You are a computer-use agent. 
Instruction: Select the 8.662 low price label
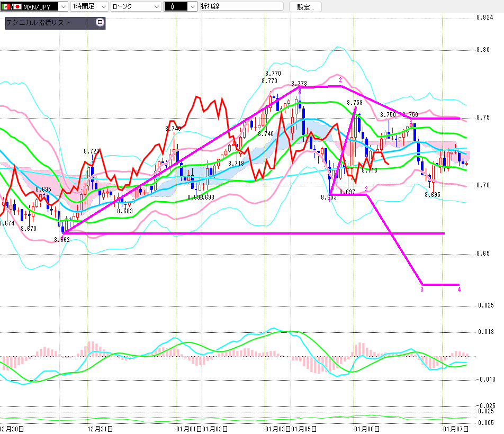[x=62, y=239]
